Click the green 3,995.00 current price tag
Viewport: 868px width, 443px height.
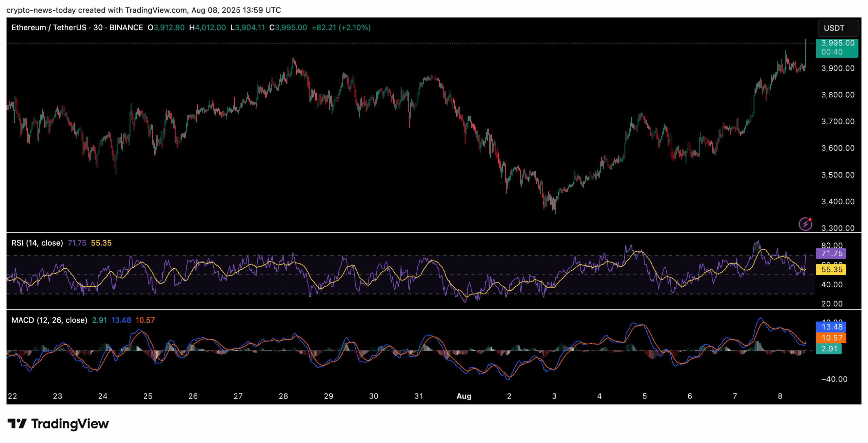(836, 47)
